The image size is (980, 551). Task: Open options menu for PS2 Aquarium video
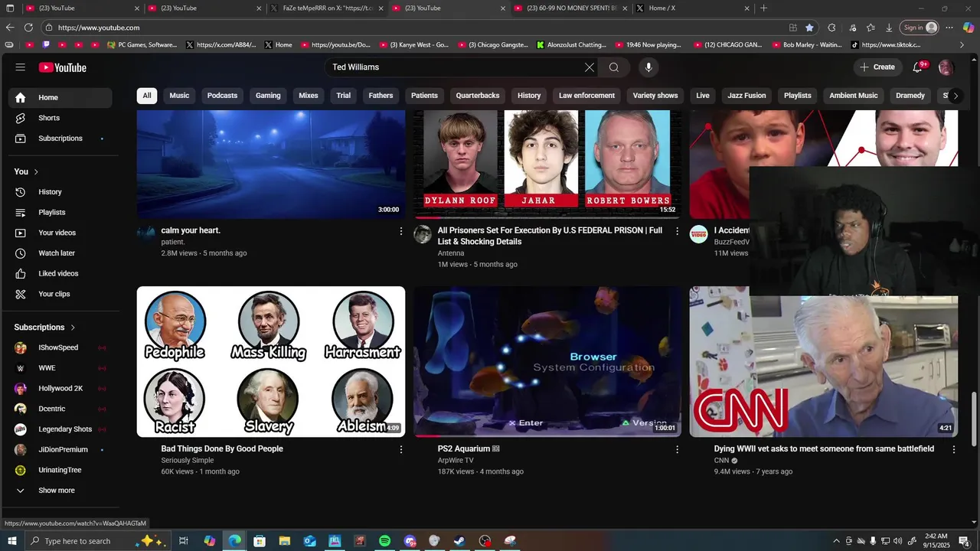coord(677,450)
